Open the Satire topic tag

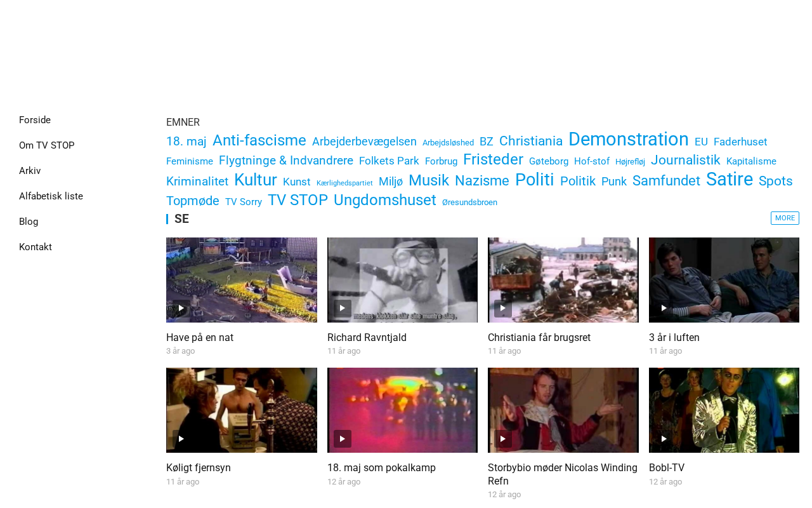pos(730,180)
